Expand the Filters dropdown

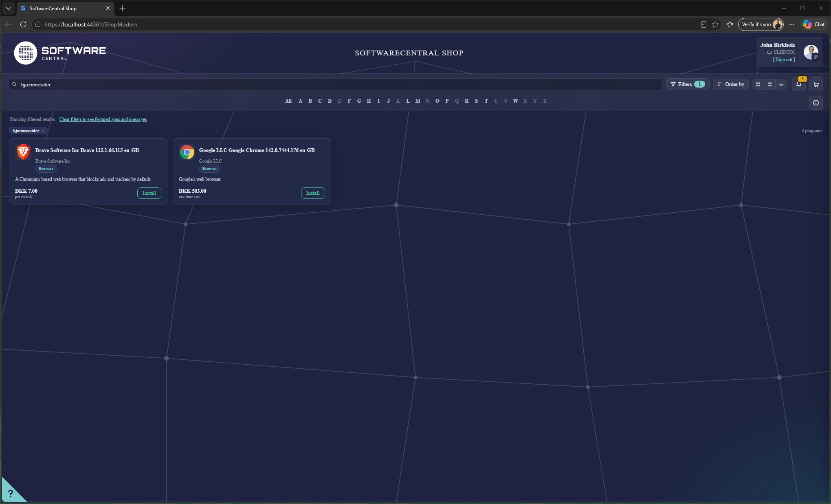pyautogui.click(x=687, y=84)
